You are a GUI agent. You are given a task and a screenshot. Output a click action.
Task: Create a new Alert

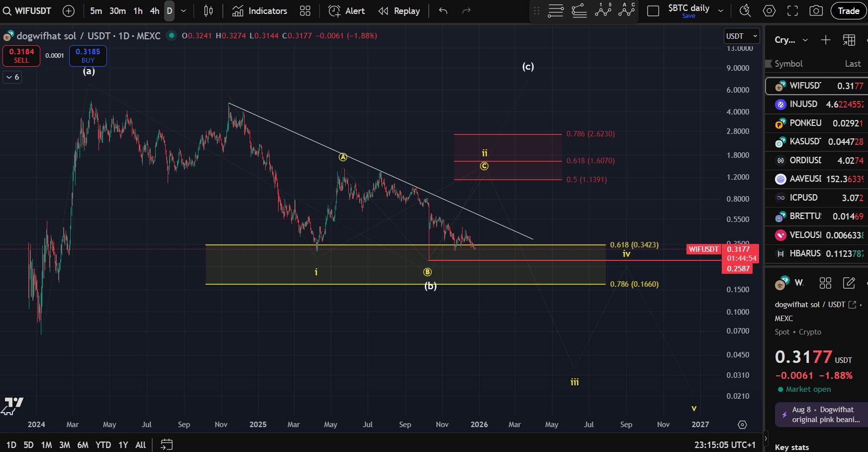click(x=347, y=11)
